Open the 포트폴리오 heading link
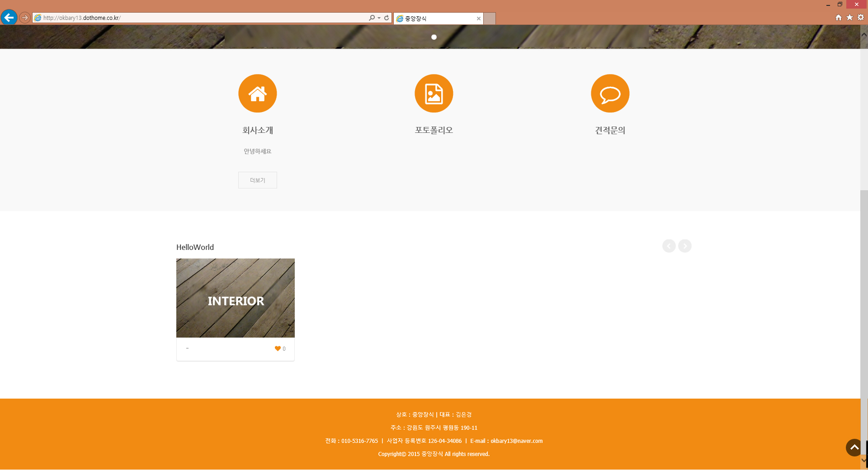 (x=434, y=130)
